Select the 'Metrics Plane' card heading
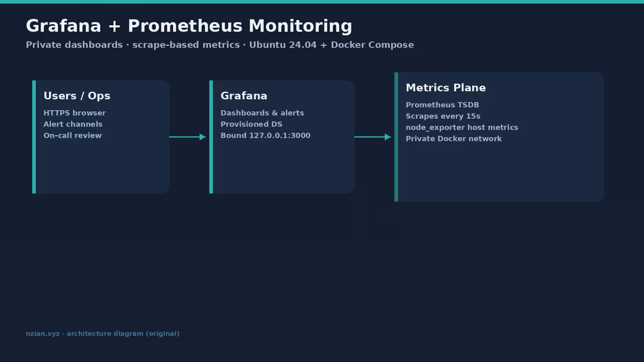Screen dimensions: 644x362 click(x=446, y=88)
